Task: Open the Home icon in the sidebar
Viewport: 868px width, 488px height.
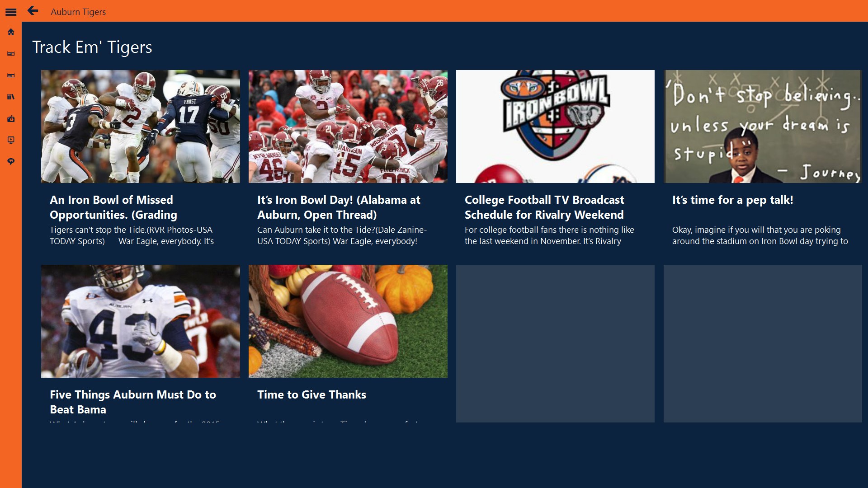Action: (x=11, y=32)
